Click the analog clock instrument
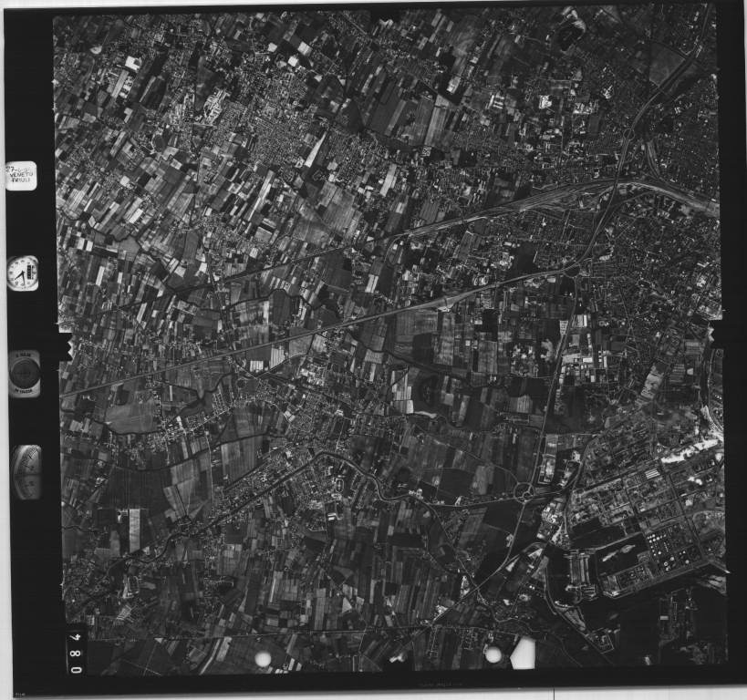Viewport: 747px width, 700px height. pyautogui.click(x=23, y=273)
